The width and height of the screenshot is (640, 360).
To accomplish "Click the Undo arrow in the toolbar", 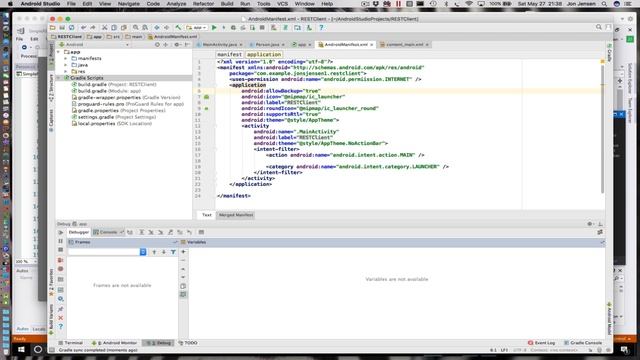I will tap(83, 28).
